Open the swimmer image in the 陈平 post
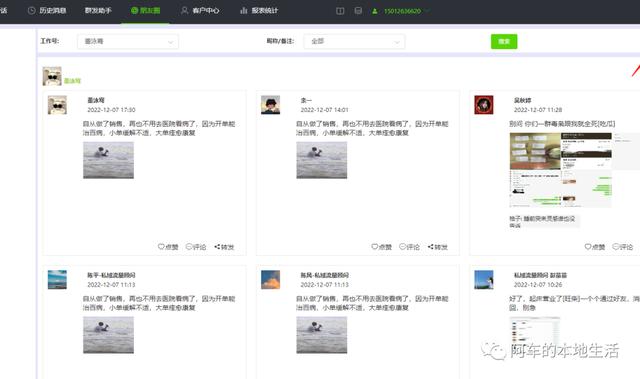The image size is (640, 379). tap(108, 335)
